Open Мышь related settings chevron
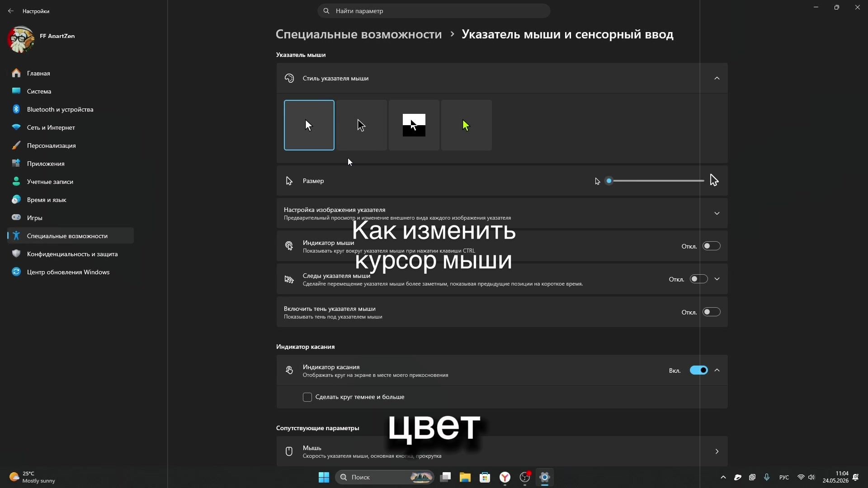The width and height of the screenshot is (868, 488). [x=717, y=451]
